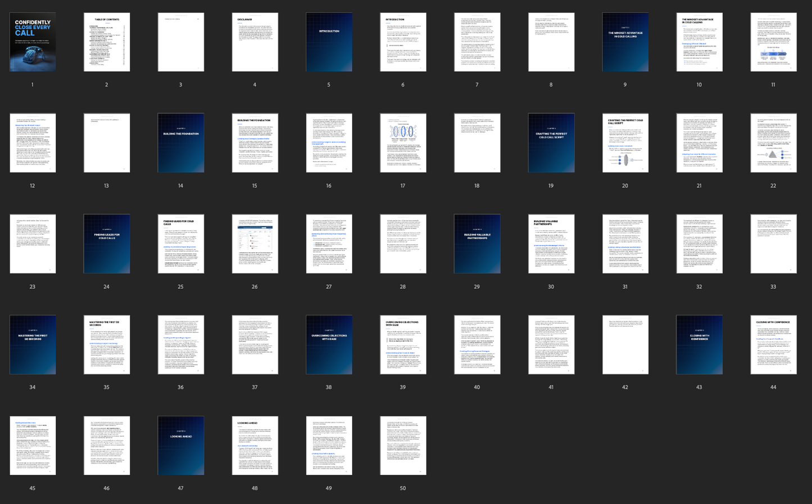
Task: Open page 14 Building the Foundation cover
Action: pyautogui.click(x=180, y=143)
